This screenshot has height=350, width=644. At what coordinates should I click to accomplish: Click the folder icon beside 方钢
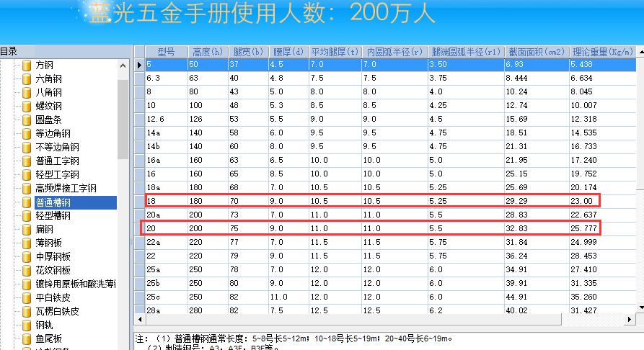point(27,66)
